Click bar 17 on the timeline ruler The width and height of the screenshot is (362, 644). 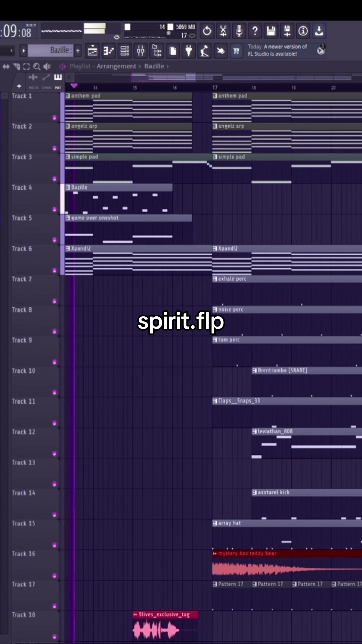click(215, 87)
